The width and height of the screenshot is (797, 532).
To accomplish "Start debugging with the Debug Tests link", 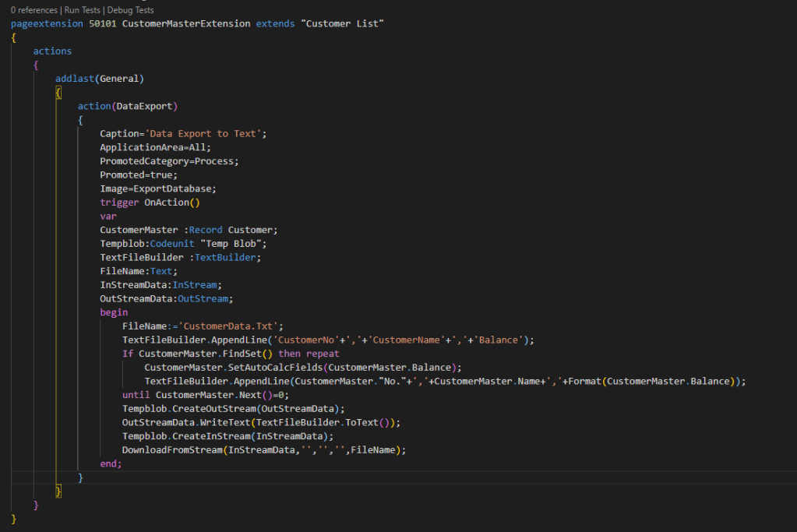I will (129, 10).
